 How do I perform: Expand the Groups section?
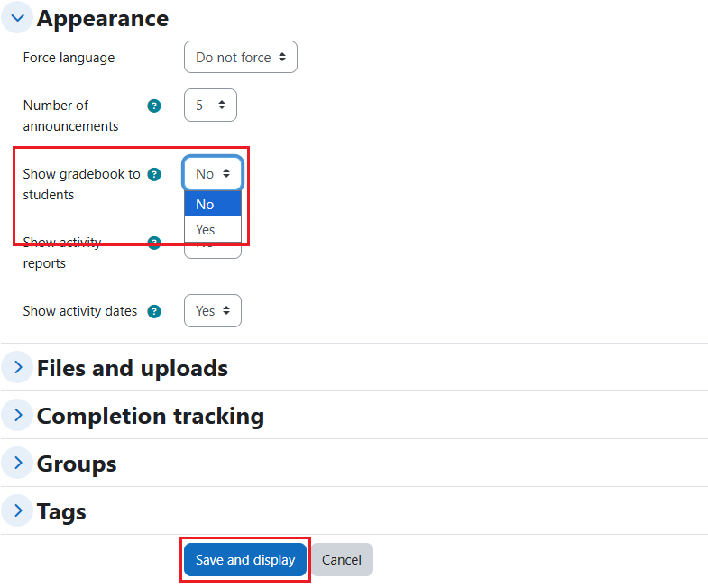point(17,463)
